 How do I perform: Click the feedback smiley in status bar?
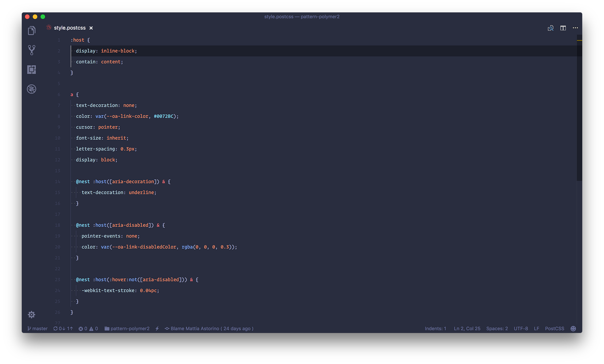(573, 329)
